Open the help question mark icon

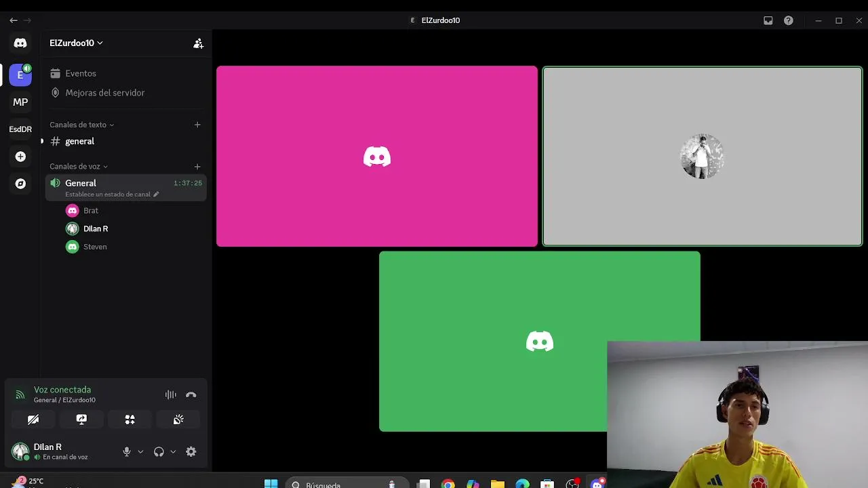pyautogui.click(x=789, y=20)
